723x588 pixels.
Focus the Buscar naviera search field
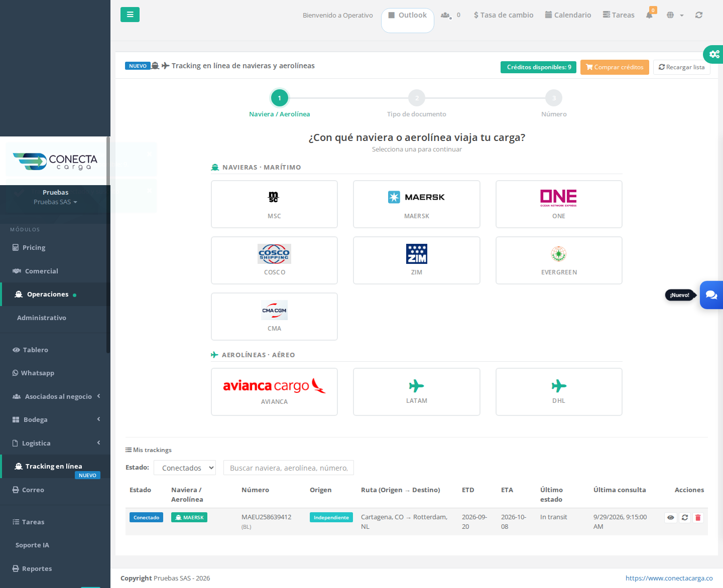pos(289,468)
